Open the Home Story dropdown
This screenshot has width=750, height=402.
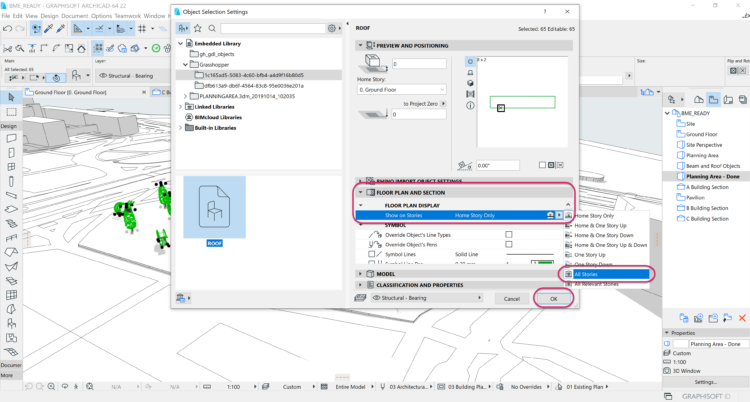point(399,87)
